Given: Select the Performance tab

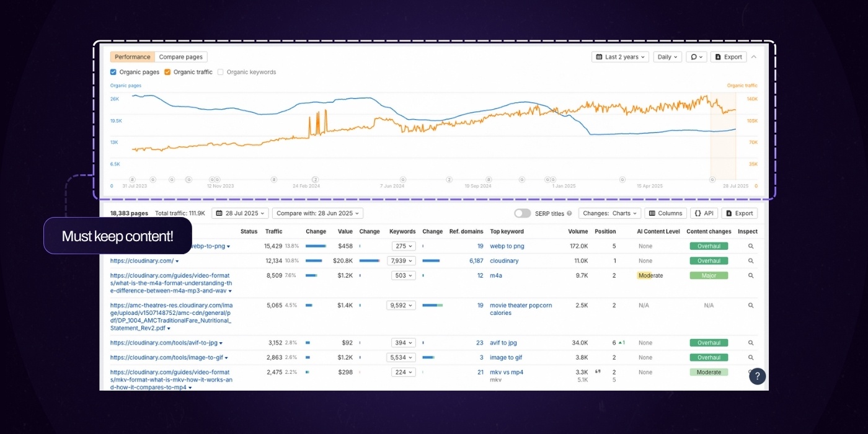Looking at the screenshot, I should (x=132, y=57).
